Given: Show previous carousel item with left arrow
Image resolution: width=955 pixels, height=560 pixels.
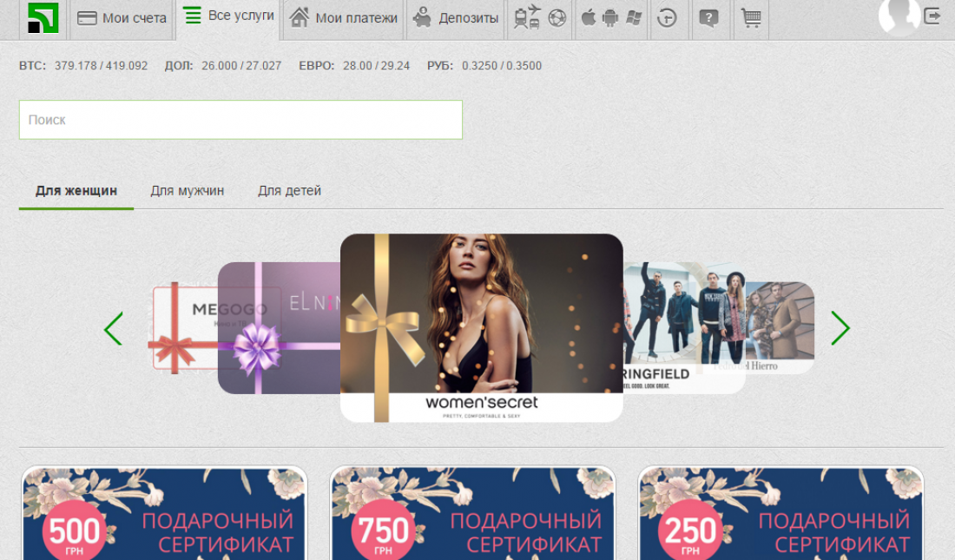Looking at the screenshot, I should coord(114,328).
